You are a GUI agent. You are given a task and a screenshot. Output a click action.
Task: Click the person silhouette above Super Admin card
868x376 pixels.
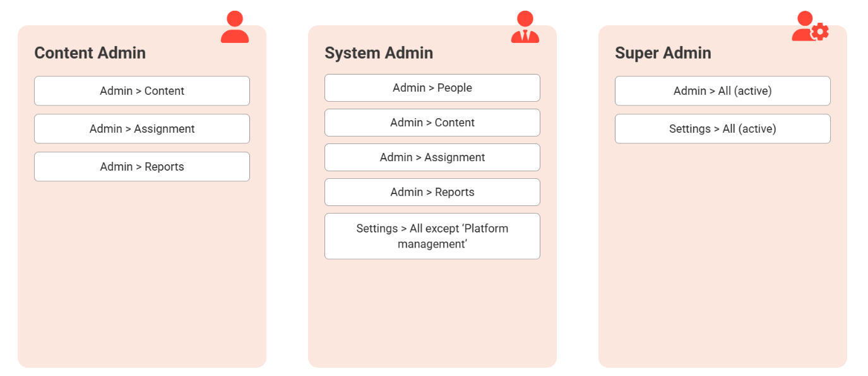804,27
